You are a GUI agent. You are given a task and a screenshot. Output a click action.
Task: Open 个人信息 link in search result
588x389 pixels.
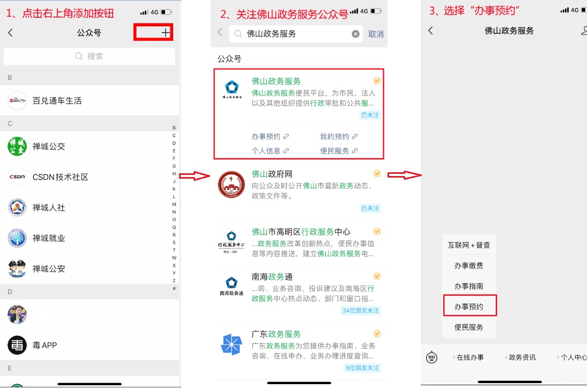[x=270, y=151]
